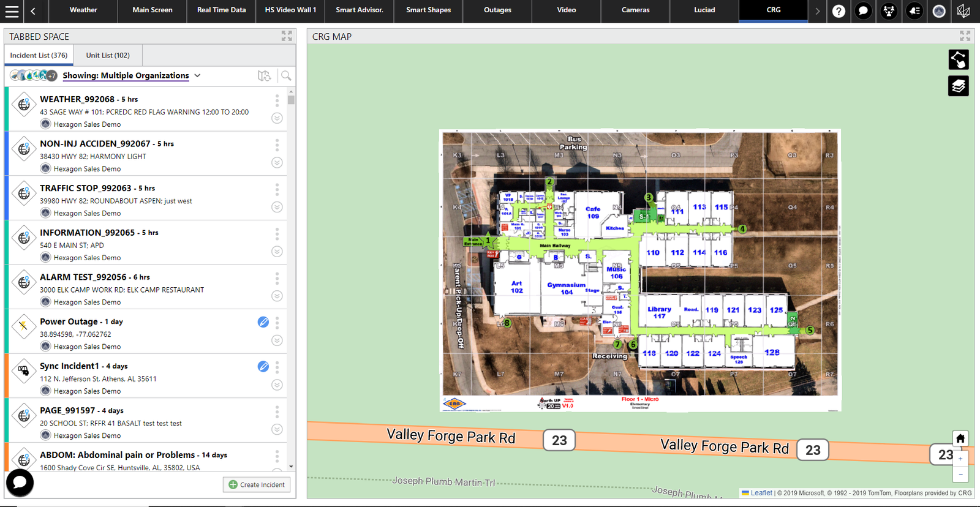Expand the Showing: Multiple Organizations dropdown
The image size is (980, 507).
click(197, 76)
